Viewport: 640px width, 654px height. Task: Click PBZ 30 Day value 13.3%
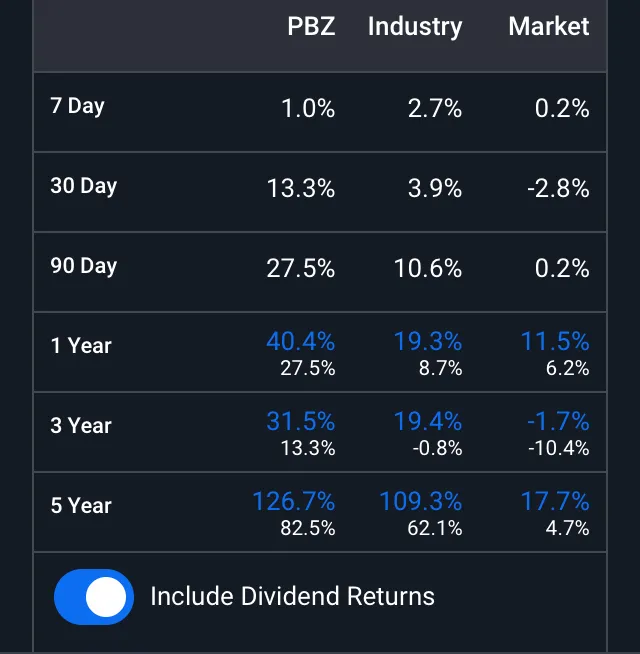(300, 188)
